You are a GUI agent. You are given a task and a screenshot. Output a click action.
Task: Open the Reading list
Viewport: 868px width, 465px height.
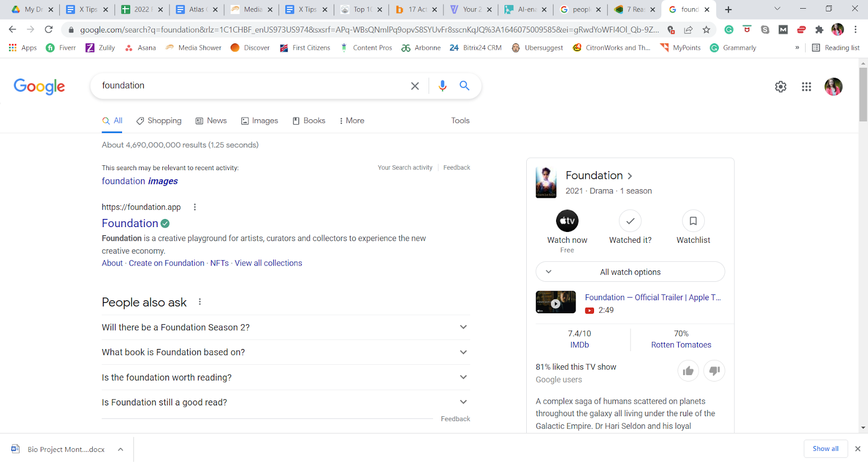pos(835,48)
